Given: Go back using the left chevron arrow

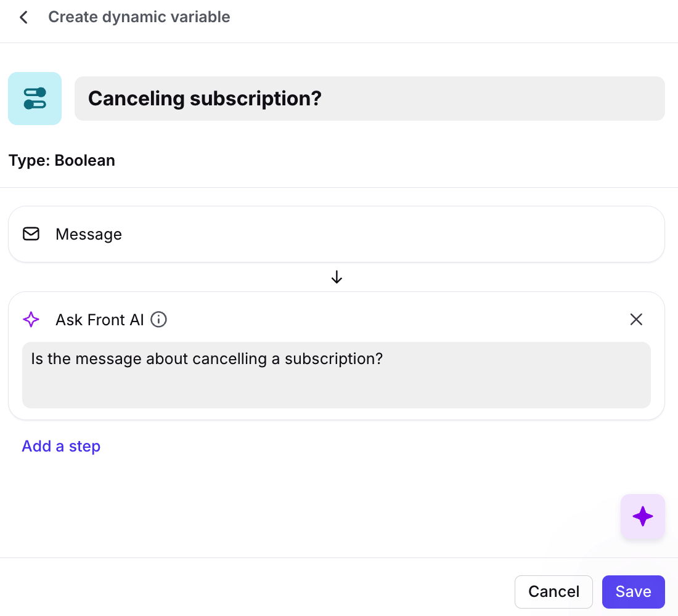Looking at the screenshot, I should coord(23,17).
